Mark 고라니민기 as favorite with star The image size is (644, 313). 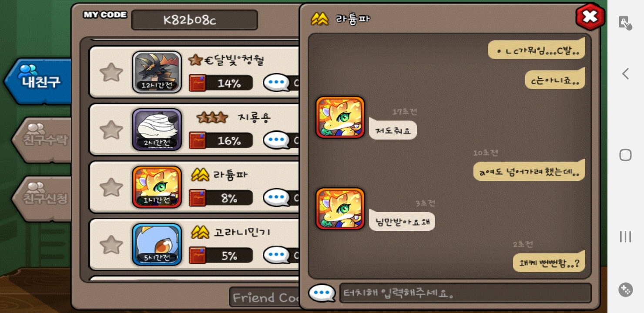[x=111, y=244]
